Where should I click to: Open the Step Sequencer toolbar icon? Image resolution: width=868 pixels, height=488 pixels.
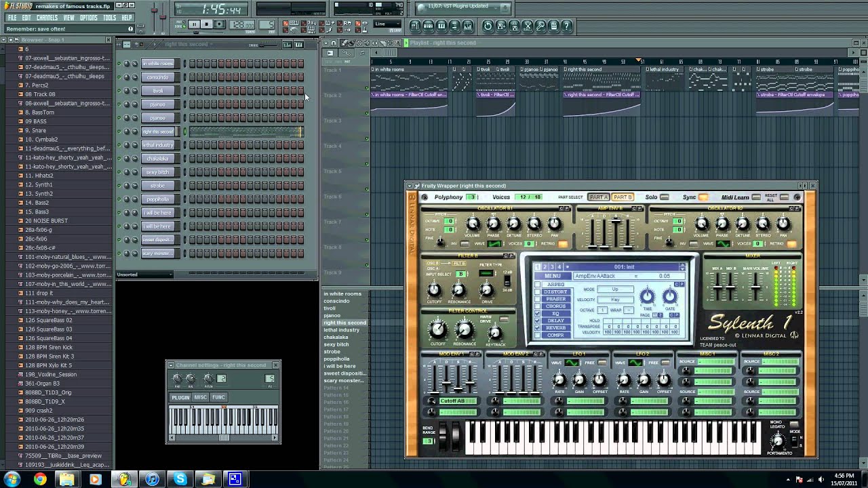[x=428, y=26]
